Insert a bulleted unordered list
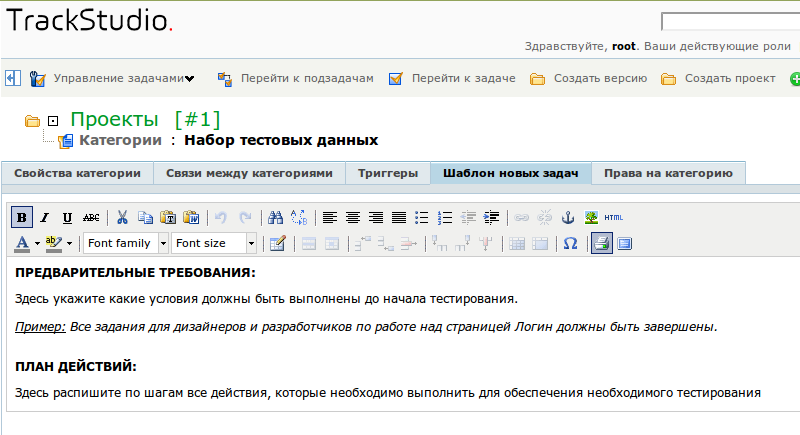800x435 pixels. [x=421, y=217]
